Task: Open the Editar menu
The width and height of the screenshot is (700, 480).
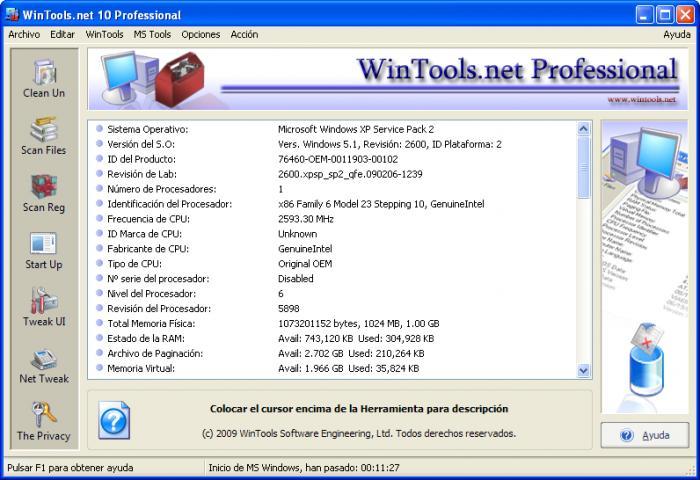Action: tap(62, 34)
